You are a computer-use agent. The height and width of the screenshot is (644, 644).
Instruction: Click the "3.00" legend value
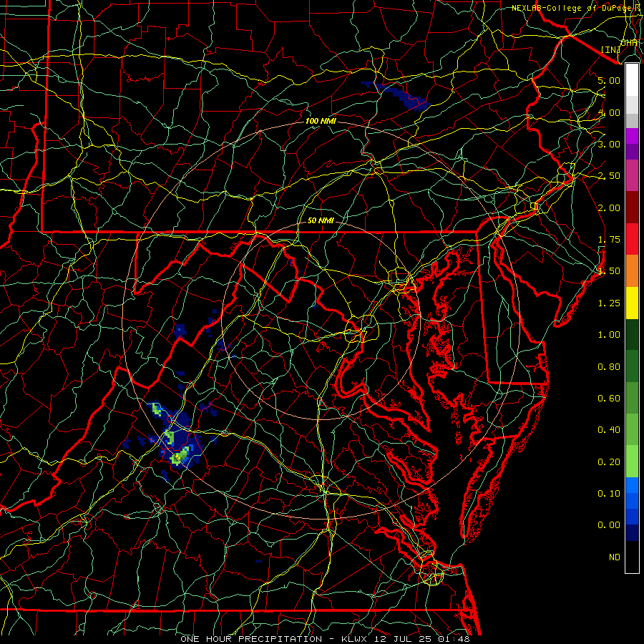[609, 144]
